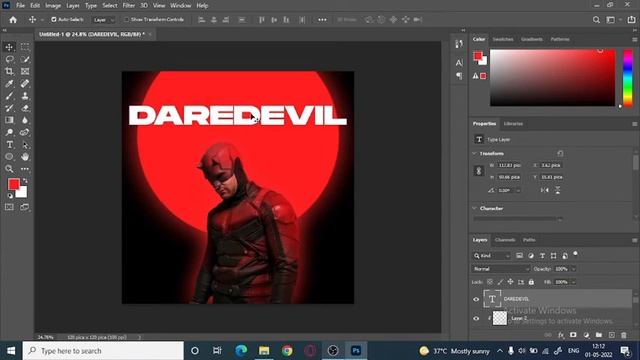Select the Blur tool droplet icon
The width and height of the screenshot is (640, 360).
coord(25,120)
